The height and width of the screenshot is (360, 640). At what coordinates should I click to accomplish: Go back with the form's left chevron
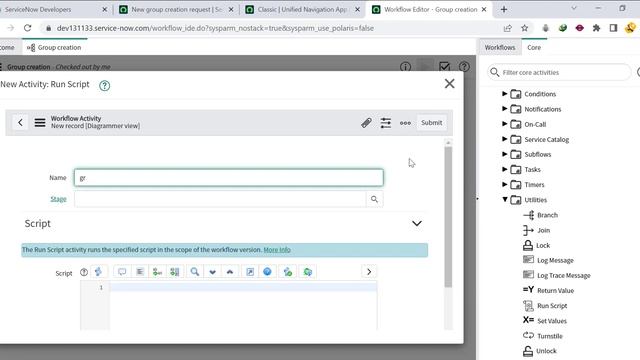coord(20,122)
